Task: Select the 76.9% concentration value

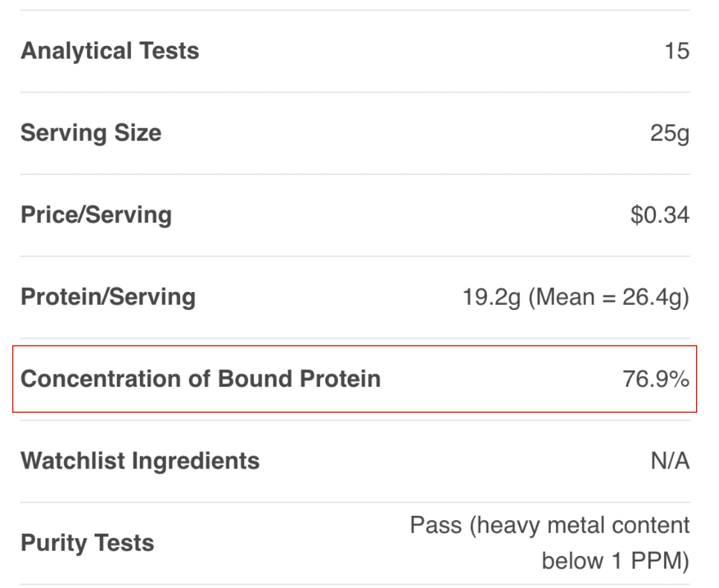Action: coord(656,379)
